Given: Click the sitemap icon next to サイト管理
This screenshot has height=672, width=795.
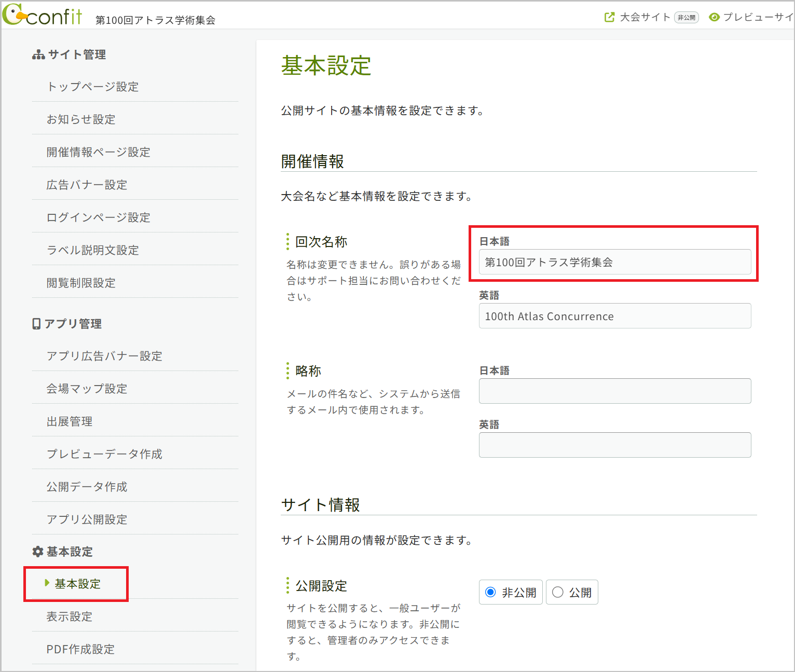Looking at the screenshot, I should [x=38, y=55].
